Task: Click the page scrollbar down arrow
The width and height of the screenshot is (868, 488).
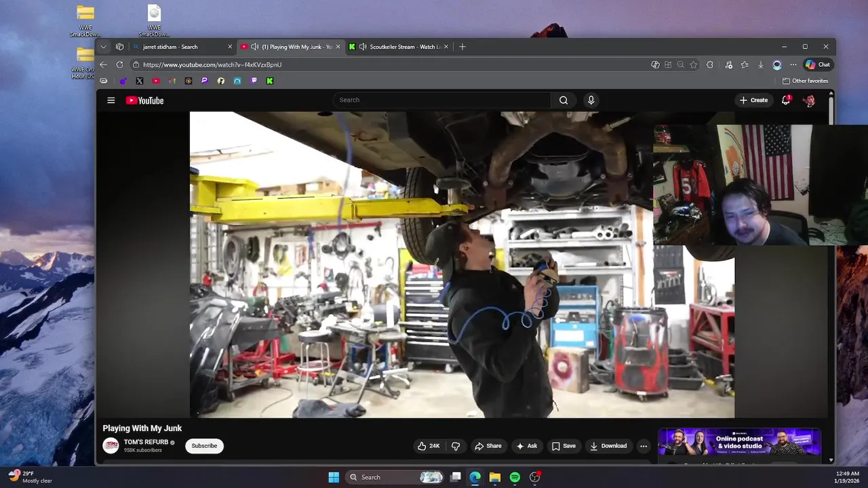Action: 831,460
